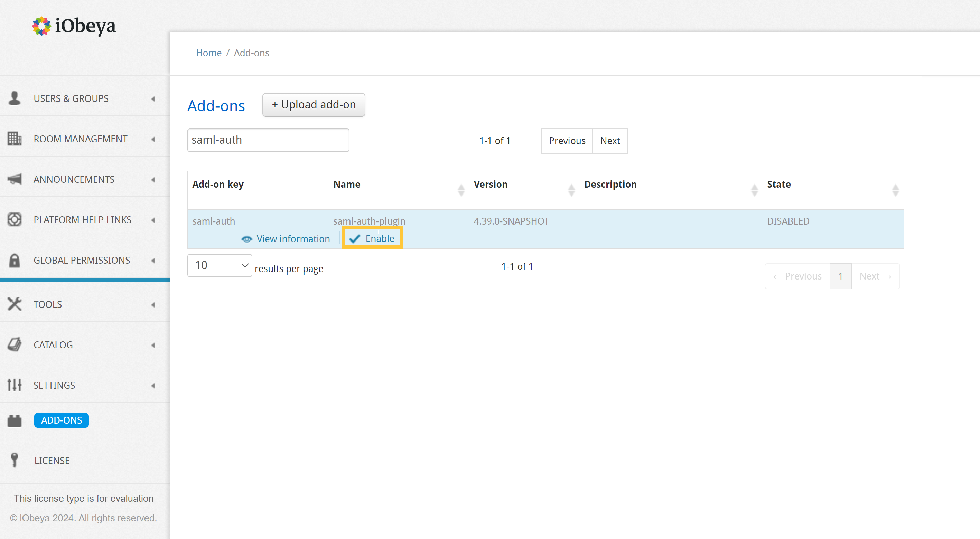This screenshot has height=539, width=980.
Task: Click the eye icon beside View information
Action: [x=247, y=239]
